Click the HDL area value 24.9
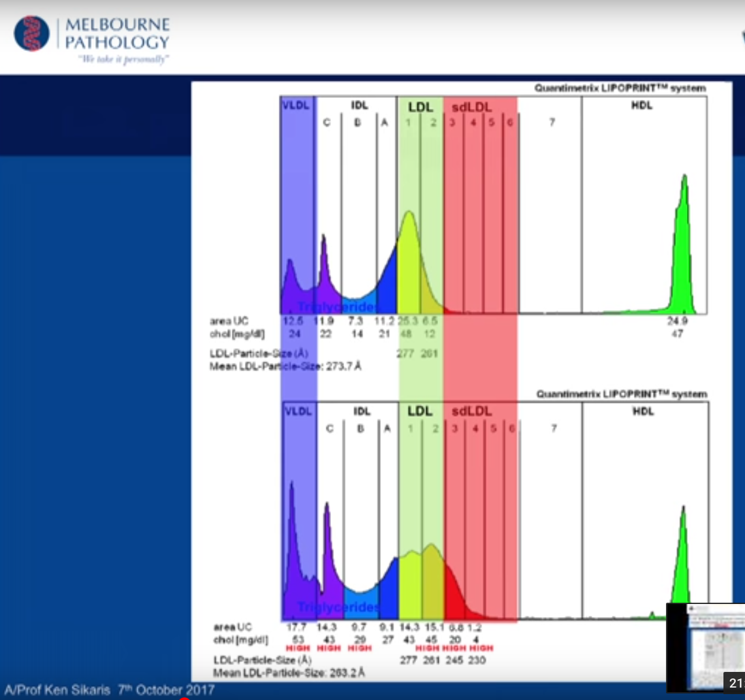The height and width of the screenshot is (700, 745). coord(678,321)
